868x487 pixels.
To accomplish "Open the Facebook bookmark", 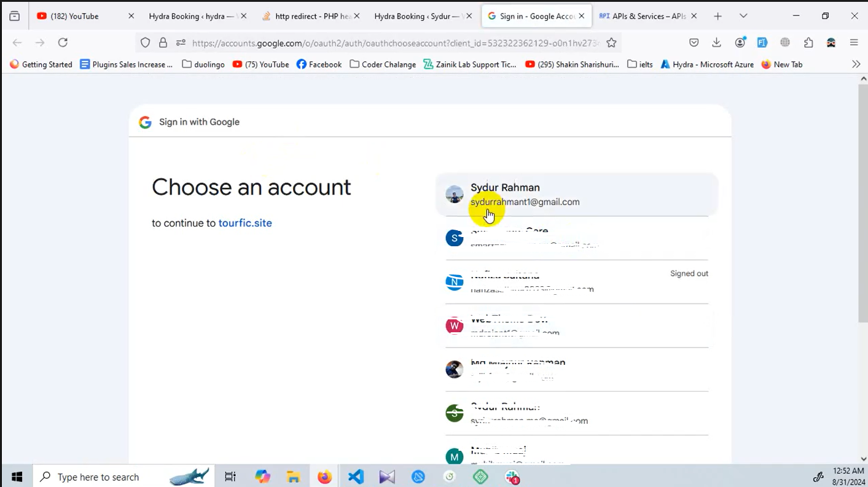I will pos(319,64).
